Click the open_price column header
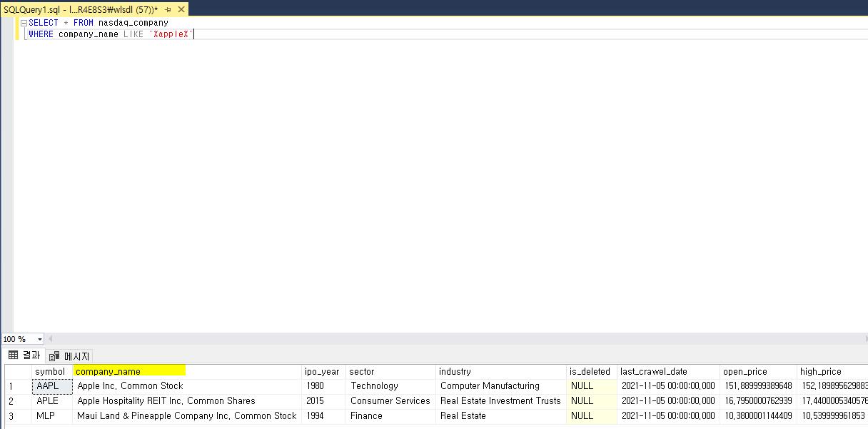 [x=759, y=371]
